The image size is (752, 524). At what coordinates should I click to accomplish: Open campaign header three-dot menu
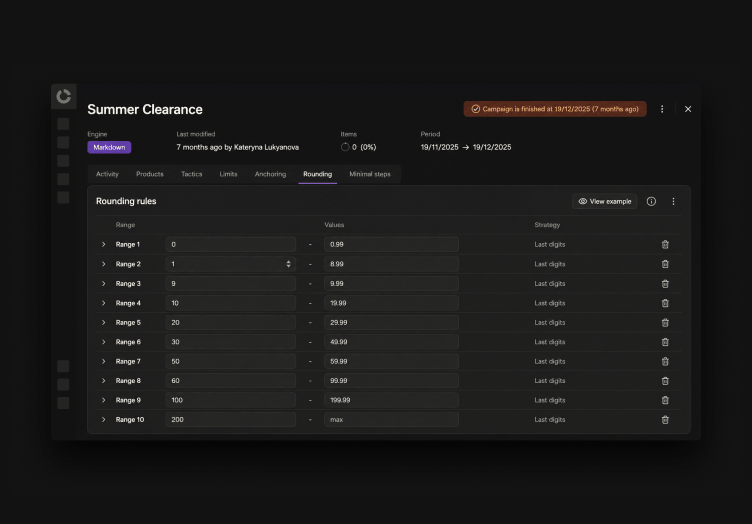point(662,109)
